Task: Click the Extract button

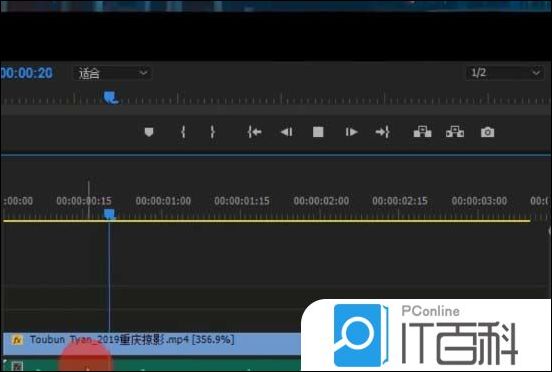Action: point(455,132)
